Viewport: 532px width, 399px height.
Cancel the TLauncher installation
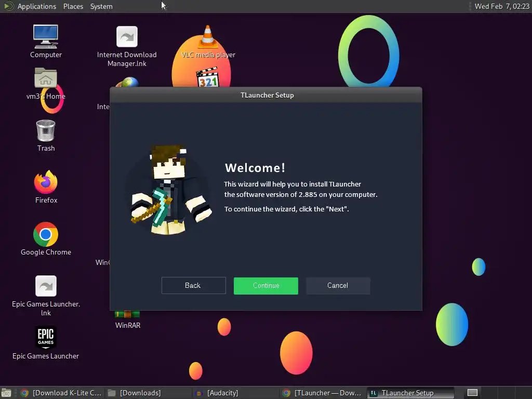coord(338,286)
